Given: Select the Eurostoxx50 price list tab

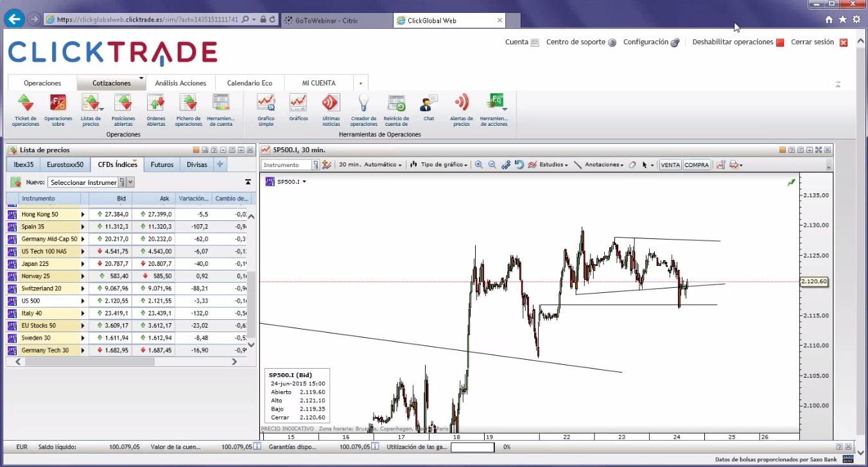Looking at the screenshot, I should pyautogui.click(x=65, y=164).
